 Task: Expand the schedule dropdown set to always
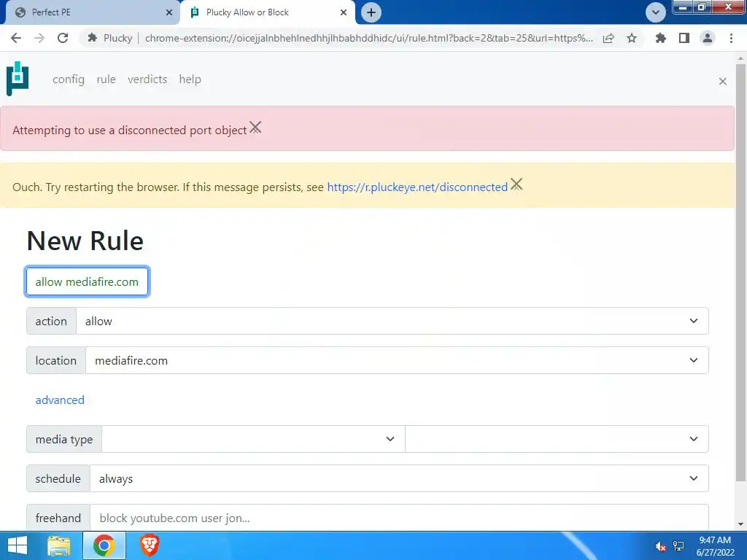pos(399,478)
